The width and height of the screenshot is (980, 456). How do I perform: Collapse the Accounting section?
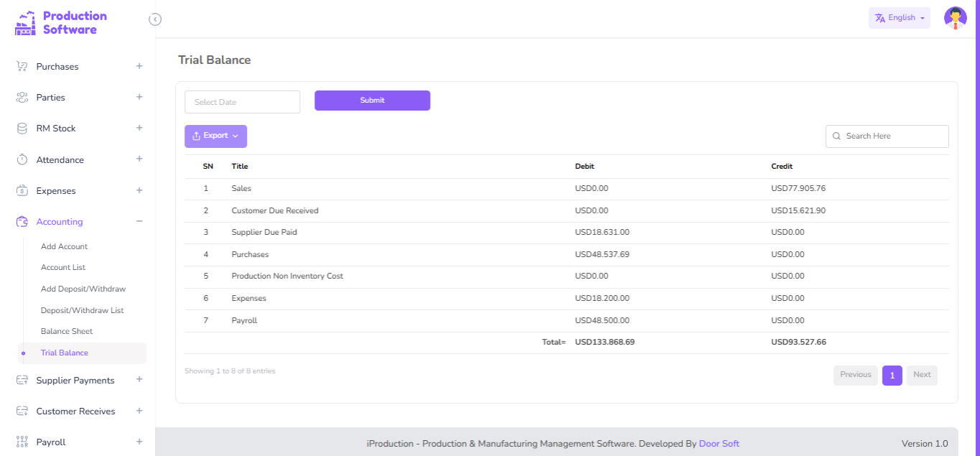pyautogui.click(x=139, y=221)
